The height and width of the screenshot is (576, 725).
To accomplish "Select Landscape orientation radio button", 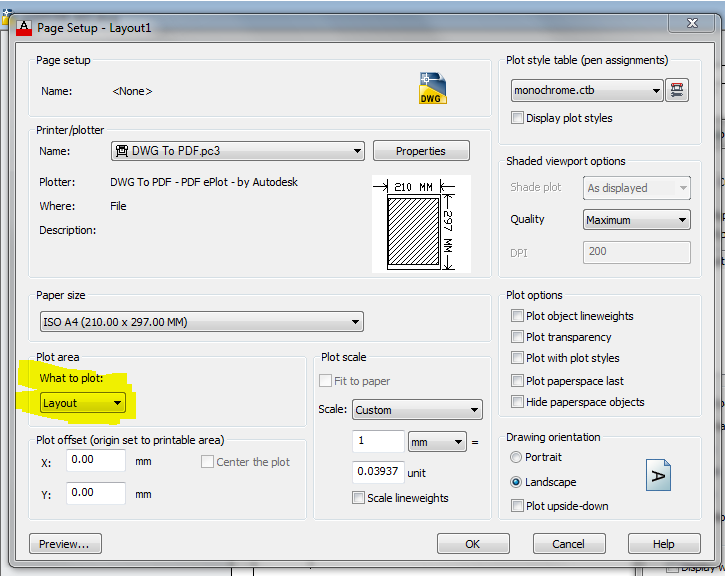I will [x=516, y=482].
